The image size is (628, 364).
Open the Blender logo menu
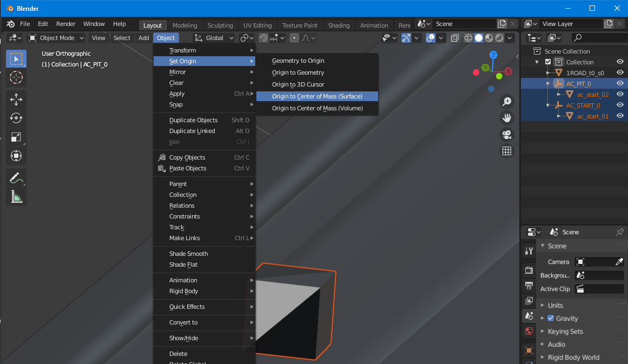pyautogui.click(x=11, y=24)
